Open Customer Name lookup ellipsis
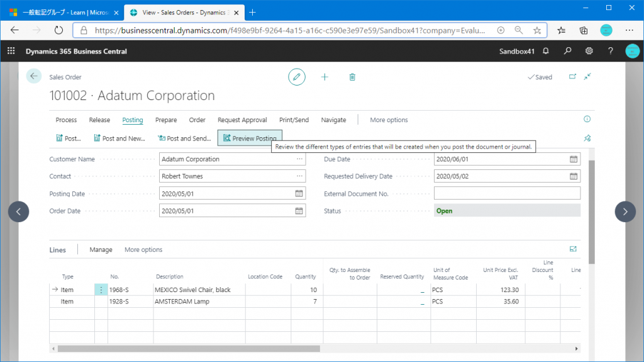 pos(299,159)
